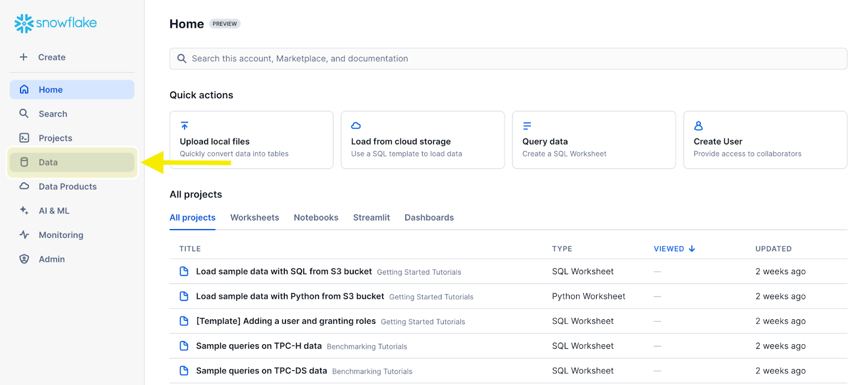868x385 pixels.
Task: Open the Create User quick action
Action: pos(765,140)
